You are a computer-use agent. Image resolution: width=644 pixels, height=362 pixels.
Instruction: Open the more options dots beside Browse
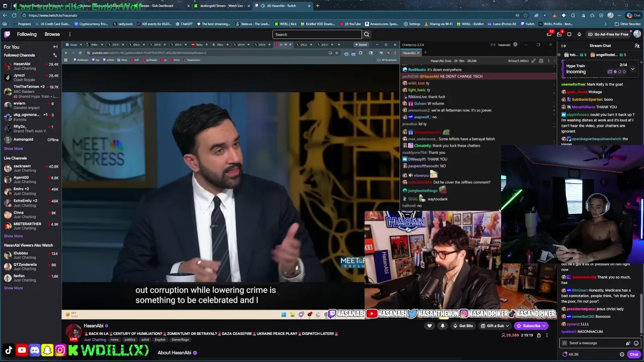70,34
